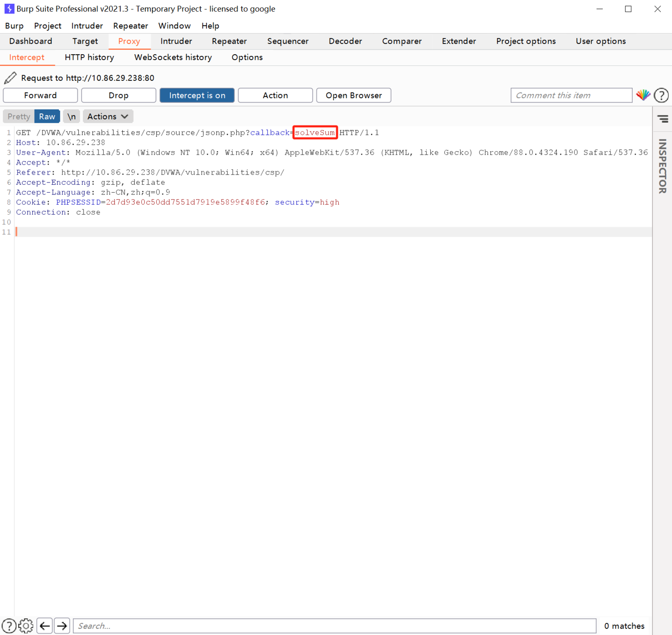
Task: Toggle the Intercept is on button
Action: click(x=197, y=95)
